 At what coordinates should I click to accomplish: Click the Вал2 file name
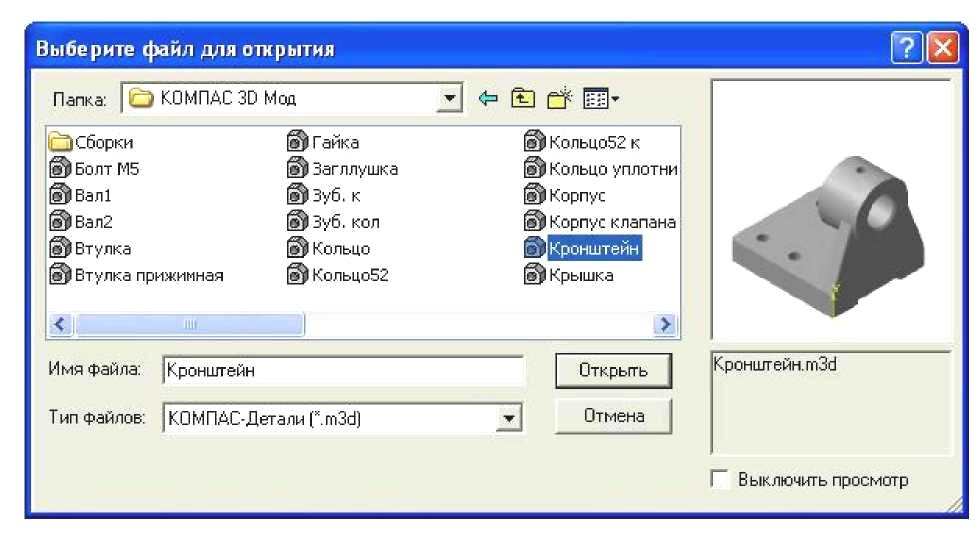pyautogui.click(x=94, y=222)
